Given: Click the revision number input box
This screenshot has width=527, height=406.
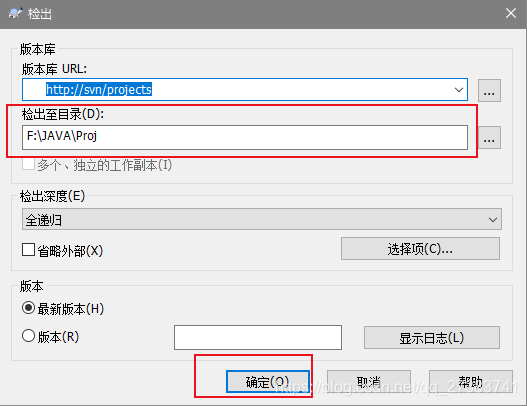Looking at the screenshot, I should point(258,337).
